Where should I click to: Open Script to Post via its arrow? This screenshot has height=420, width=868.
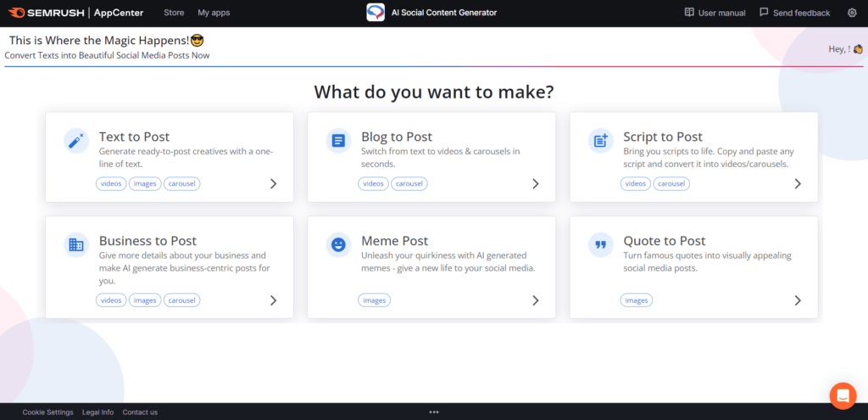pyautogui.click(x=798, y=184)
